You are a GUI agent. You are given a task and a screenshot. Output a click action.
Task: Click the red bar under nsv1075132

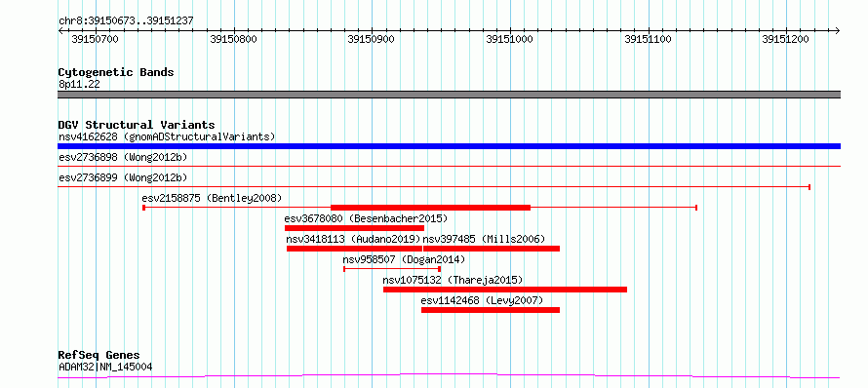coord(505,290)
